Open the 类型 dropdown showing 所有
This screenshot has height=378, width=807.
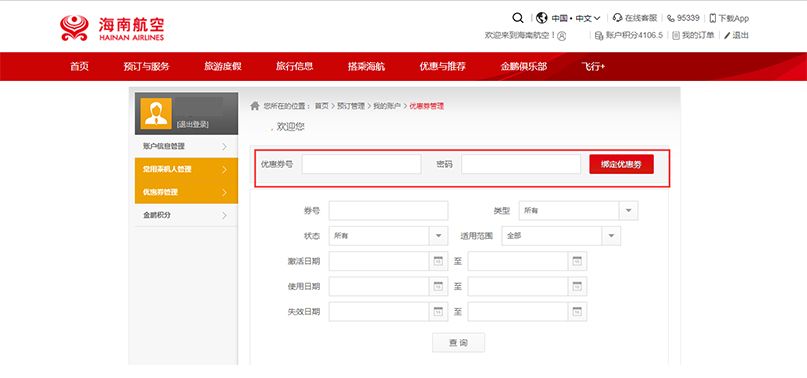(578, 211)
